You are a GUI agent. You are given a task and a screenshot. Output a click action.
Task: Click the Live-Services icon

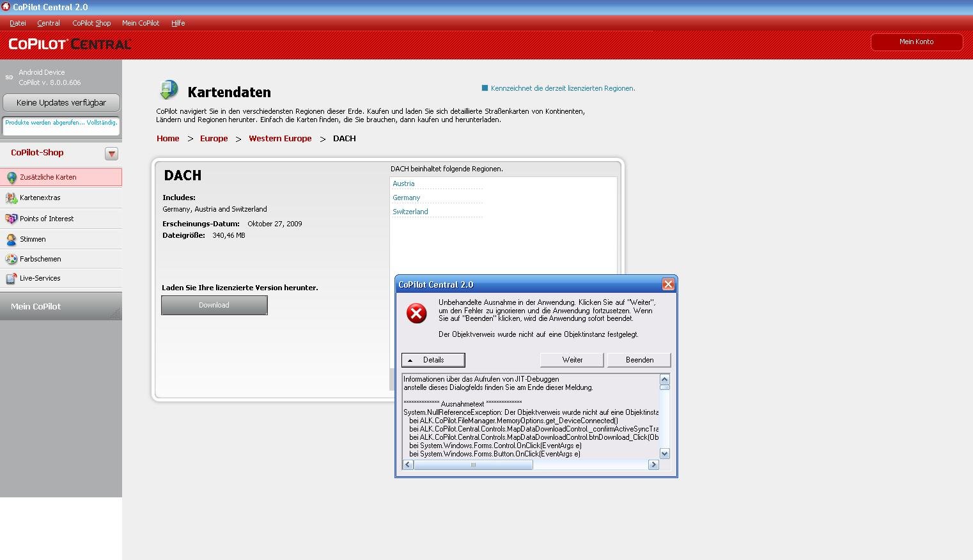pos(11,279)
